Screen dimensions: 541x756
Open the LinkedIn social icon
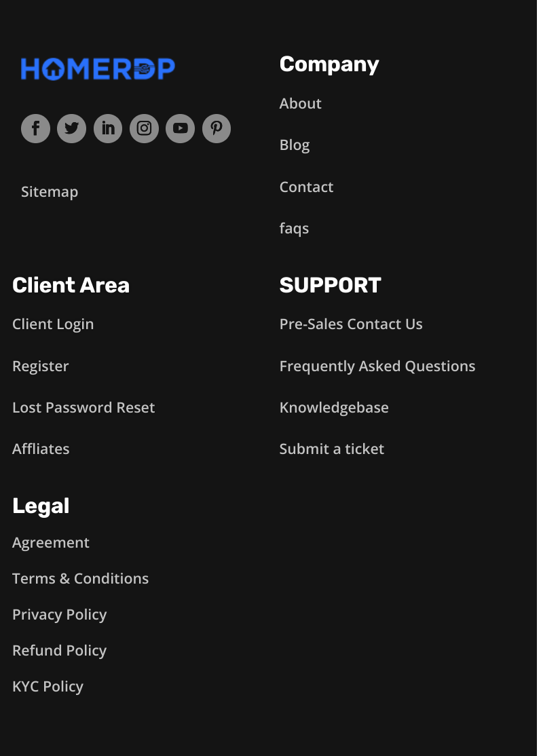107,128
